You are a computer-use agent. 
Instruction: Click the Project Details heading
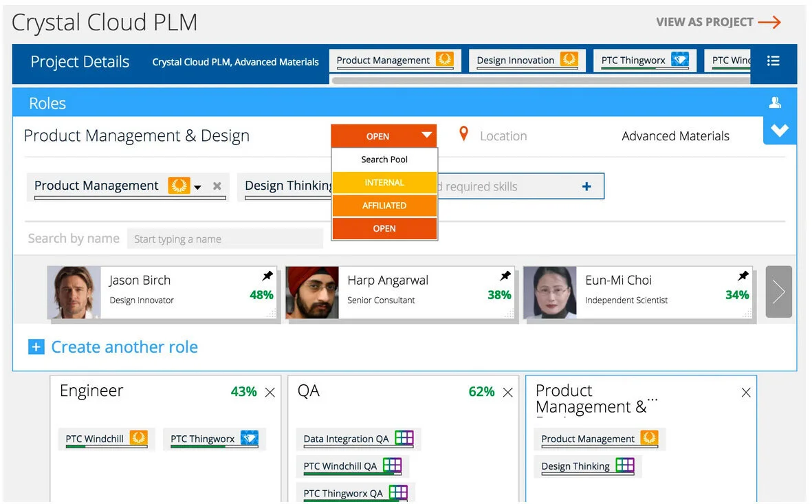[80, 62]
